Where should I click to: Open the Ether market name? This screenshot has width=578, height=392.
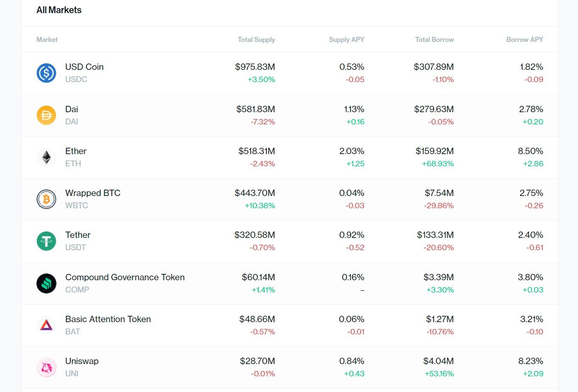tap(76, 151)
